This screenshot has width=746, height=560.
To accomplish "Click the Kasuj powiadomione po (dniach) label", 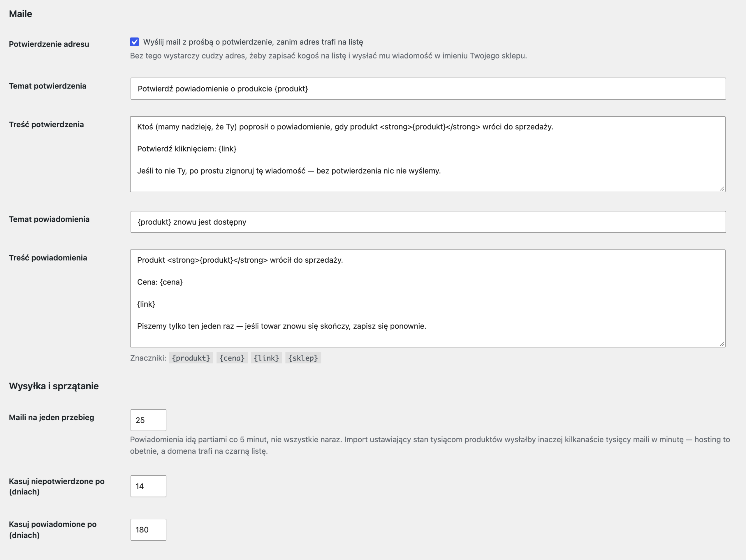I will click(53, 530).
